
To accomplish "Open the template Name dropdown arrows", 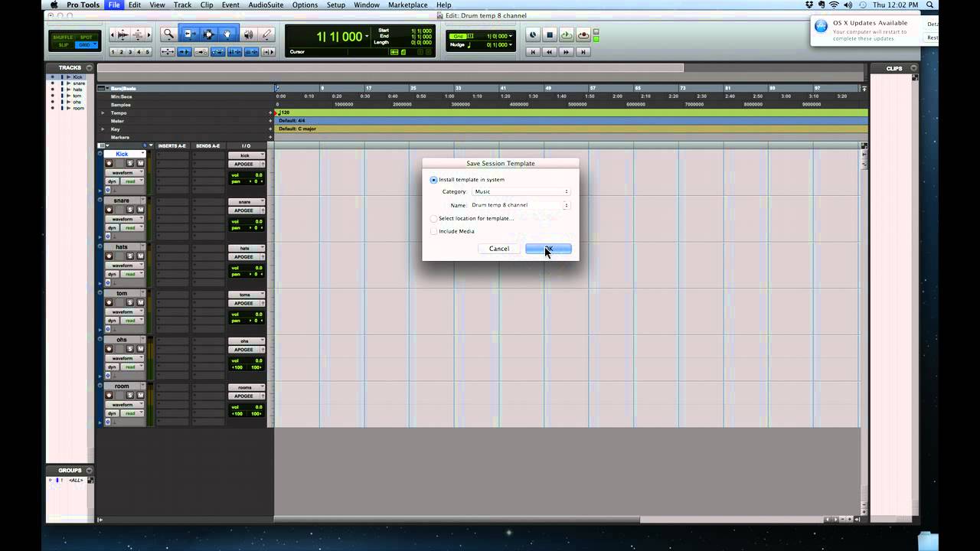I will click(567, 205).
